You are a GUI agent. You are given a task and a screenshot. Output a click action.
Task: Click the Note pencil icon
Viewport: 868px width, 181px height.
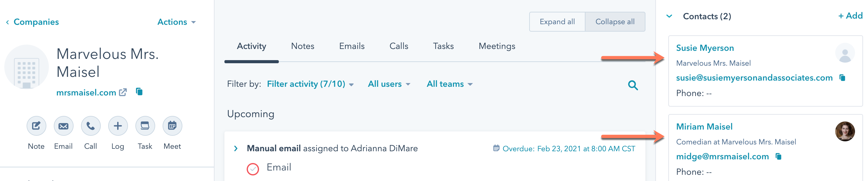click(36, 126)
